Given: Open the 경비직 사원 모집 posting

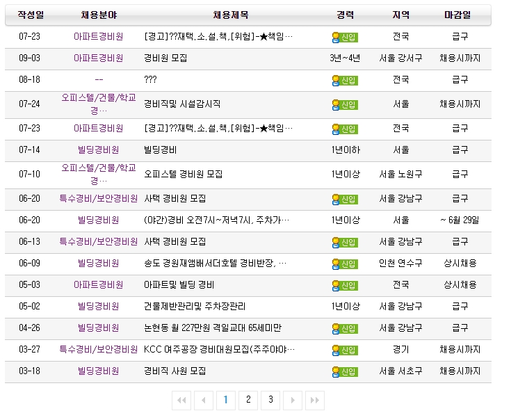Looking at the screenshot, I should point(175,371).
